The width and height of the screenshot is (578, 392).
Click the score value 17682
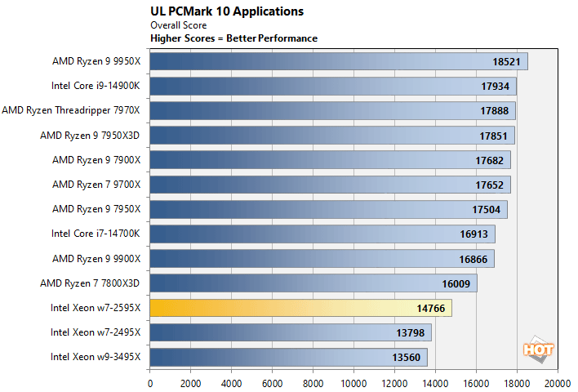[x=489, y=160]
